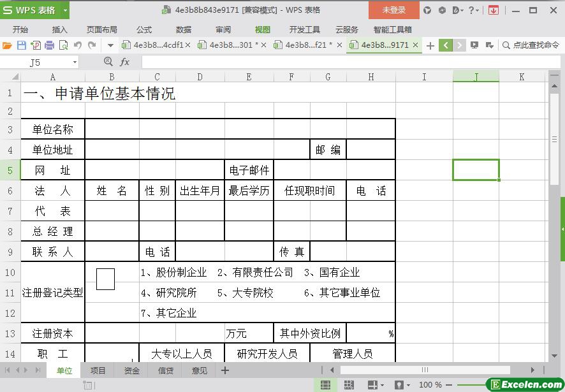
Task: Click the zoom-lookup magnifier icon beside fx
Action: pos(108,62)
